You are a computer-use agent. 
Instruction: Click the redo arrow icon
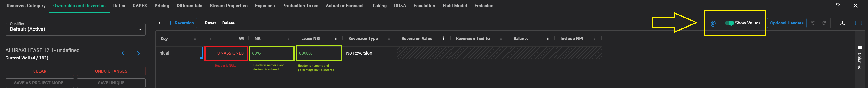(824, 23)
